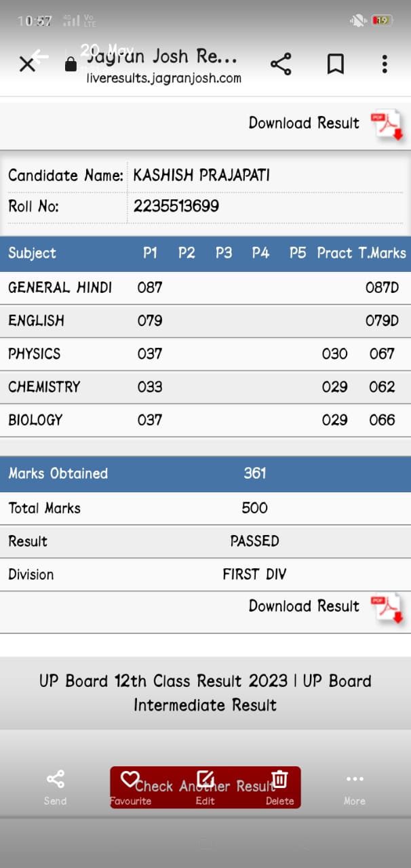Tap the Send share icon
This screenshot has width=411, height=868.
point(56,787)
